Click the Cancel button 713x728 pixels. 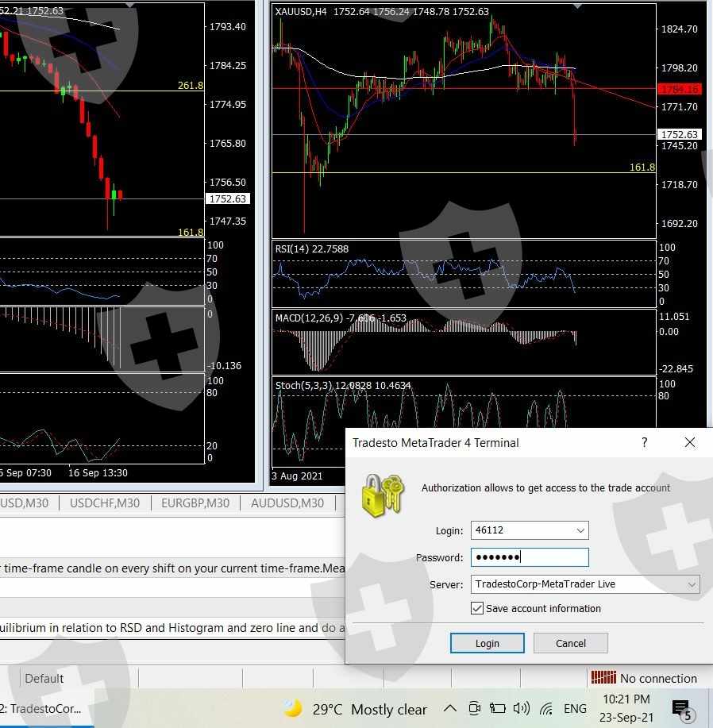pos(571,643)
